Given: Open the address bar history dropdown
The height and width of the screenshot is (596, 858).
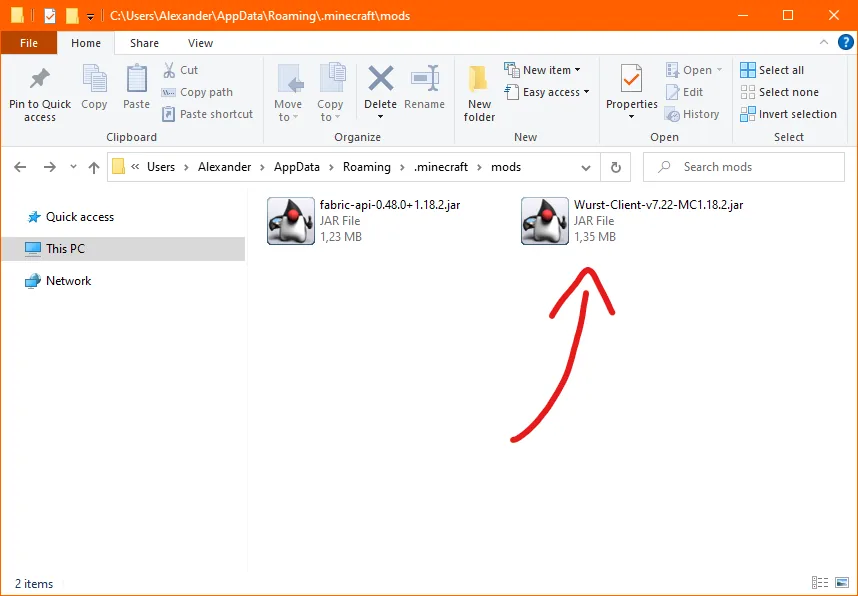Looking at the screenshot, I should (x=586, y=167).
